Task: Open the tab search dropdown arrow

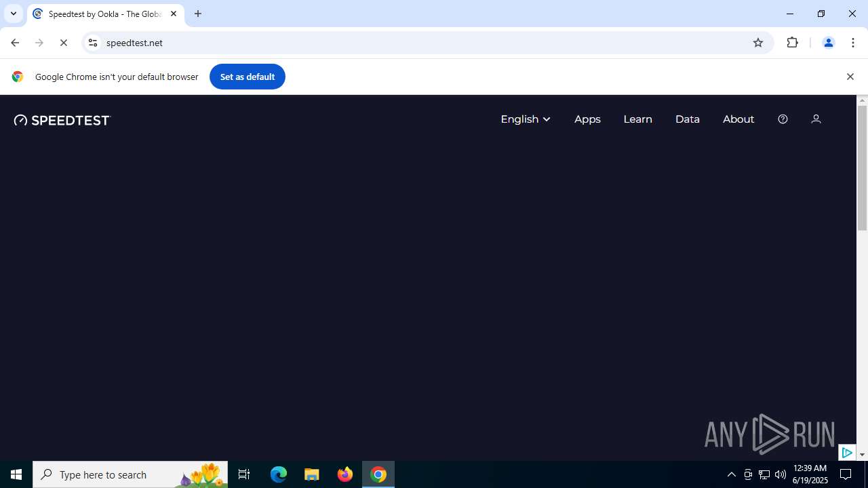Action: click(14, 14)
